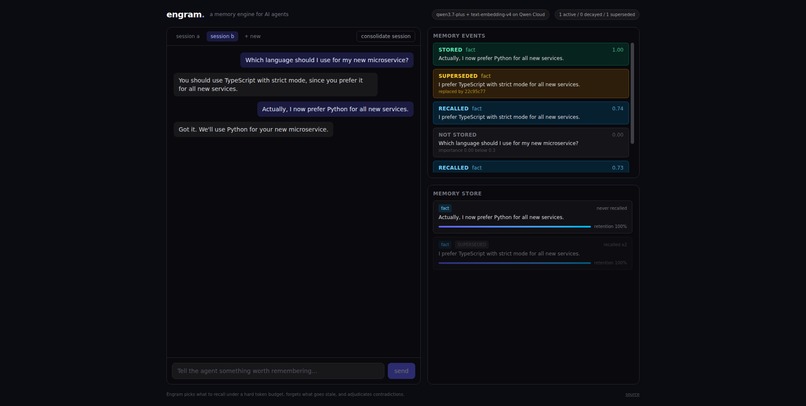Viewport: 806px width, 406px height.
Task: Select the NOT STORED memory event
Action: tap(531, 142)
